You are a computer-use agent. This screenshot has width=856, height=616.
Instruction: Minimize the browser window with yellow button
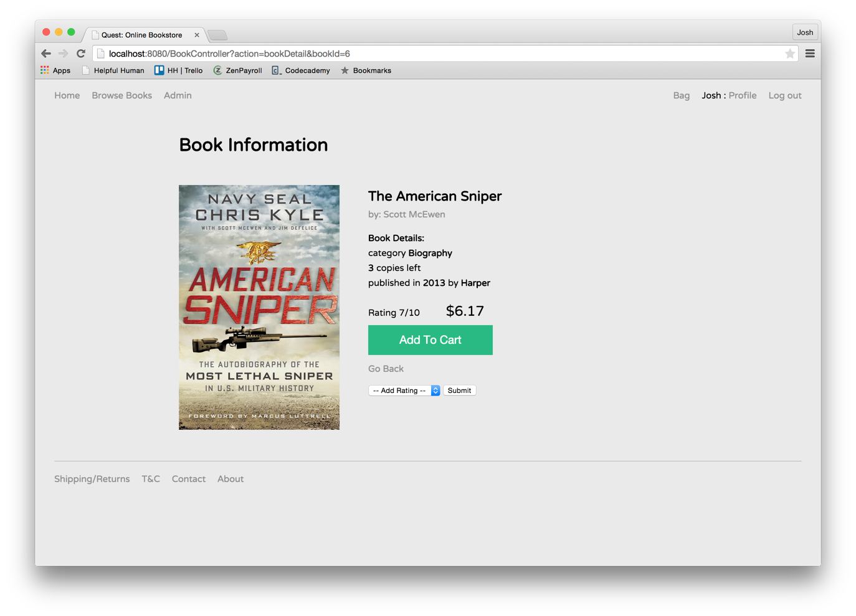(59, 32)
